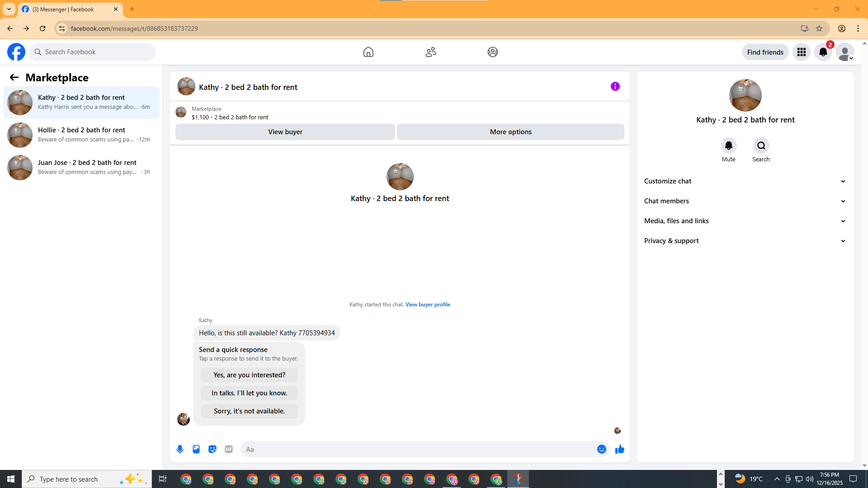Image resolution: width=868 pixels, height=488 pixels.
Task: Click the View buyer button
Action: point(285,132)
